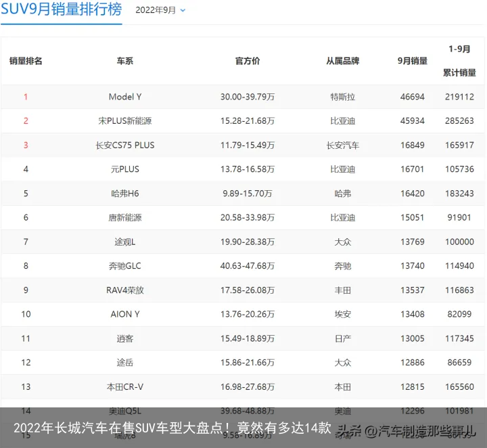Select cumulative sales value 183243
This screenshot has height=448, width=487.
coord(459,194)
